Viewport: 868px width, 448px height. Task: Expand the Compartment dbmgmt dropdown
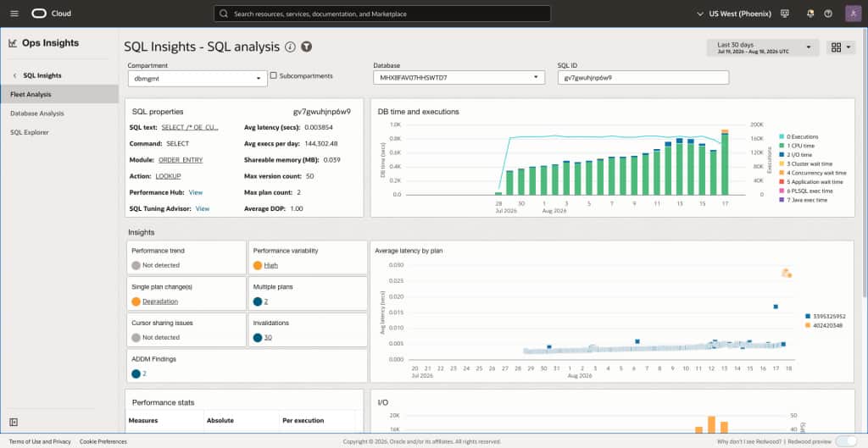[198, 79]
